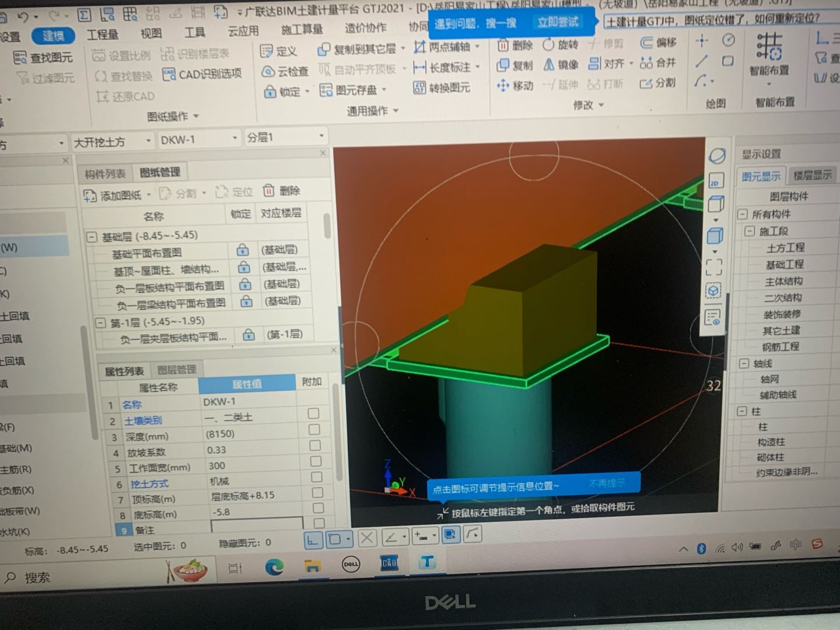The width and height of the screenshot is (840, 630).
Task: Open CAD识别选项 settings
Action: (x=202, y=74)
